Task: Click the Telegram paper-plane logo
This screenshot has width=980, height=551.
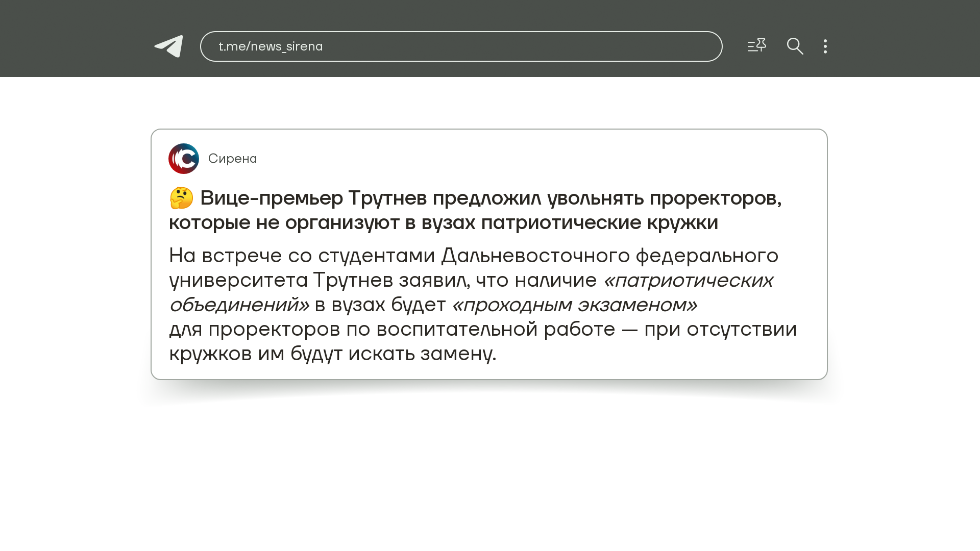Action: 169,46
